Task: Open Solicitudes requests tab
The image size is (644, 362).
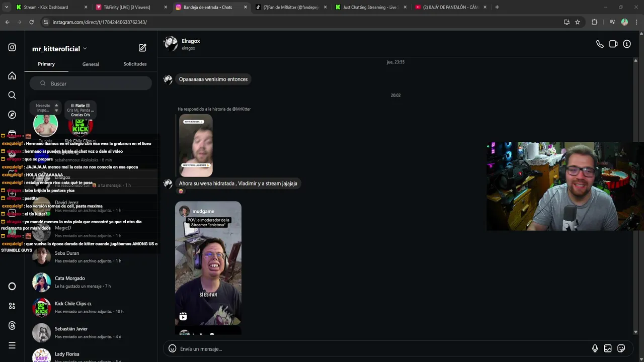Action: click(135, 64)
